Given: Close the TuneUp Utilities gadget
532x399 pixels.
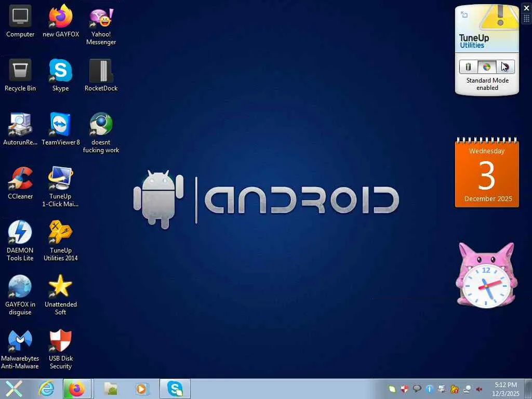Looking at the screenshot, I should (527, 8).
